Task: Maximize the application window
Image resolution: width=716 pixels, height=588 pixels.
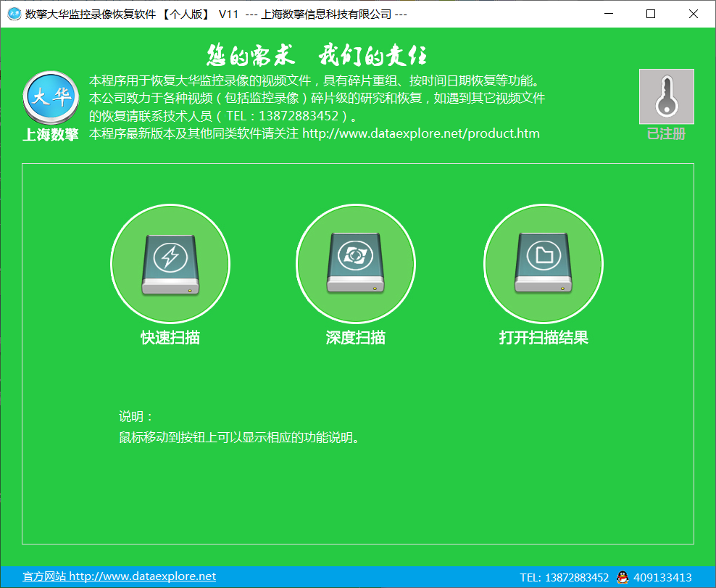Action: [651, 14]
